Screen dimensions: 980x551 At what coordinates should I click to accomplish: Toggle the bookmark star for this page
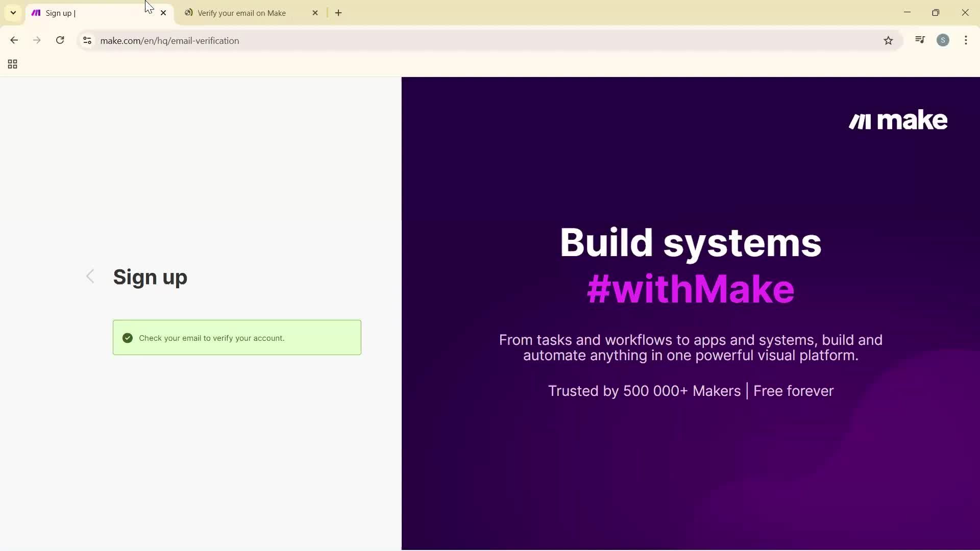click(888, 40)
